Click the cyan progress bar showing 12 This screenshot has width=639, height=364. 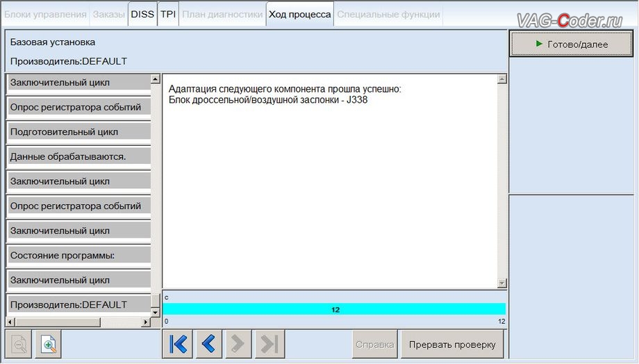click(x=334, y=309)
